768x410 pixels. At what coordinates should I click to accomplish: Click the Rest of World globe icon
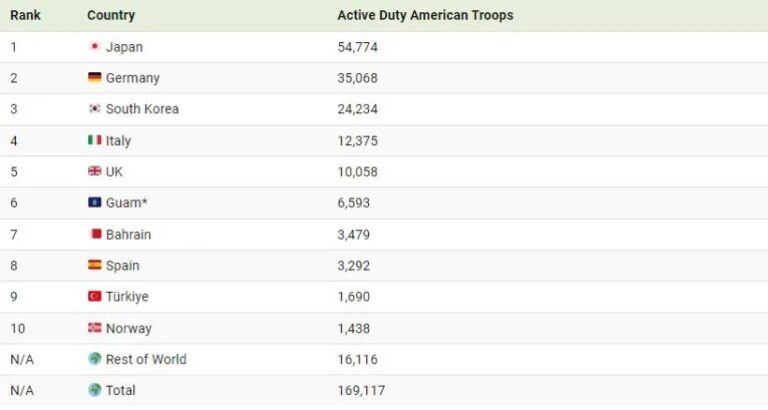(95, 359)
